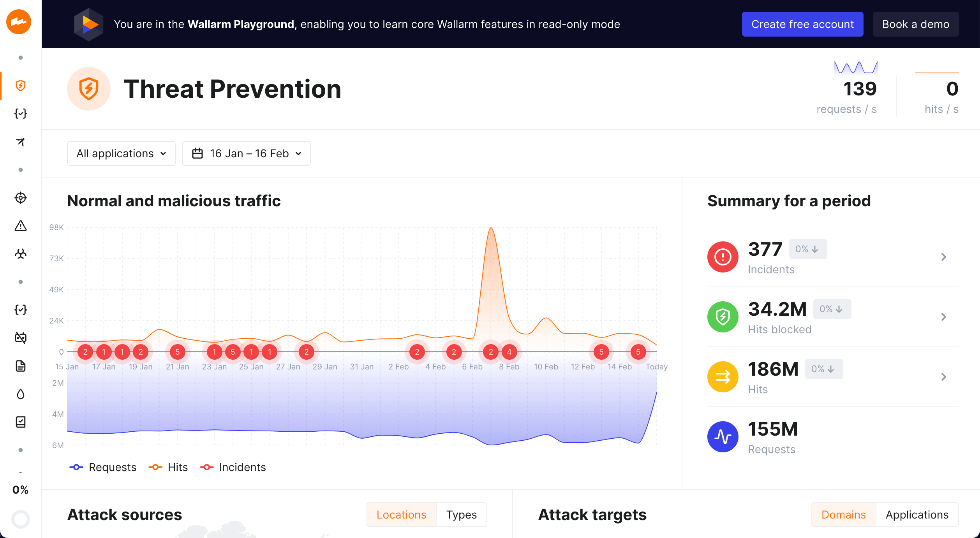Click Book a demo button

[x=915, y=24]
